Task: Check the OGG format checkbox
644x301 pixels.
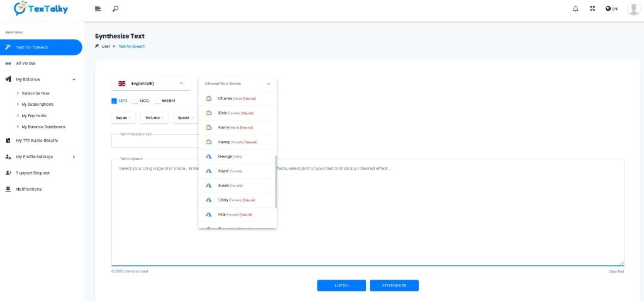Action: point(136,101)
